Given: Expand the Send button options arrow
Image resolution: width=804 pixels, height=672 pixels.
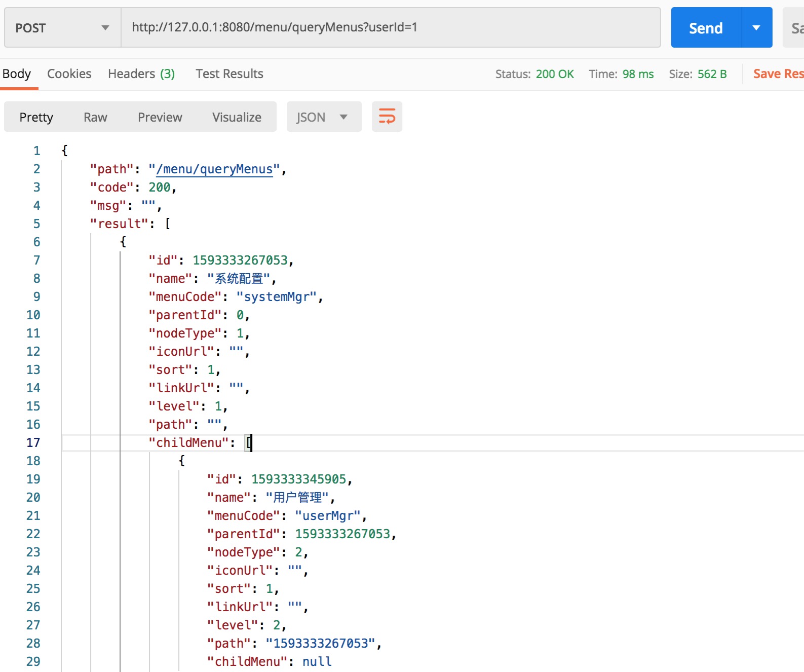Looking at the screenshot, I should [x=756, y=28].
